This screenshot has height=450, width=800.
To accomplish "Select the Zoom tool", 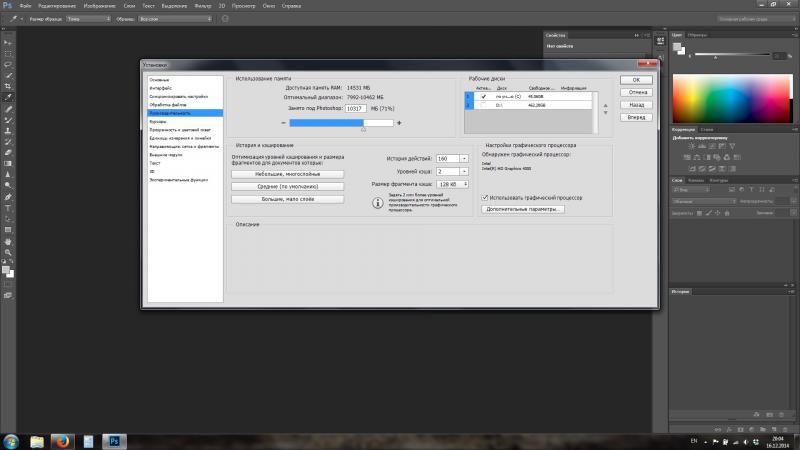I will [x=8, y=253].
